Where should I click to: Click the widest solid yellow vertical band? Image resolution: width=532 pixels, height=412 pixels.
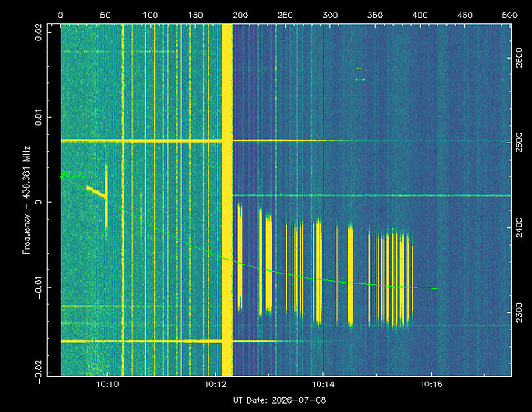coord(227,199)
